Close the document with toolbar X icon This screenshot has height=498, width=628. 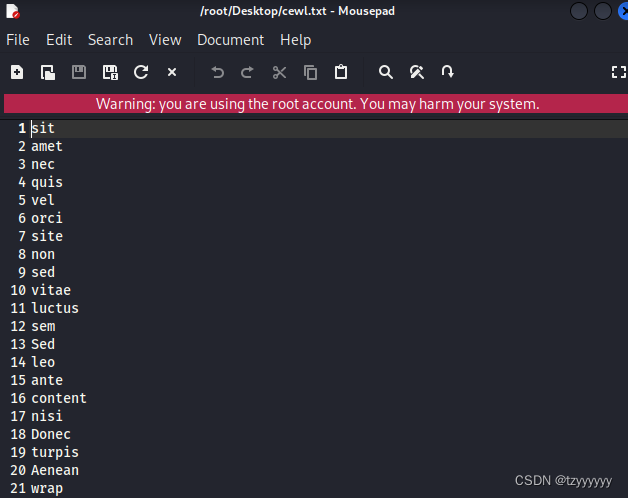[x=172, y=72]
